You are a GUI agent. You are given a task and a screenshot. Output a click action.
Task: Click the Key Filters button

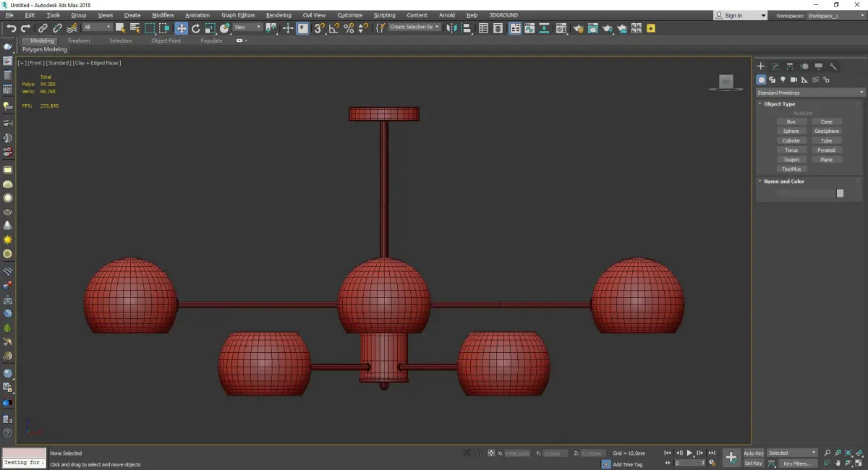tap(798, 463)
